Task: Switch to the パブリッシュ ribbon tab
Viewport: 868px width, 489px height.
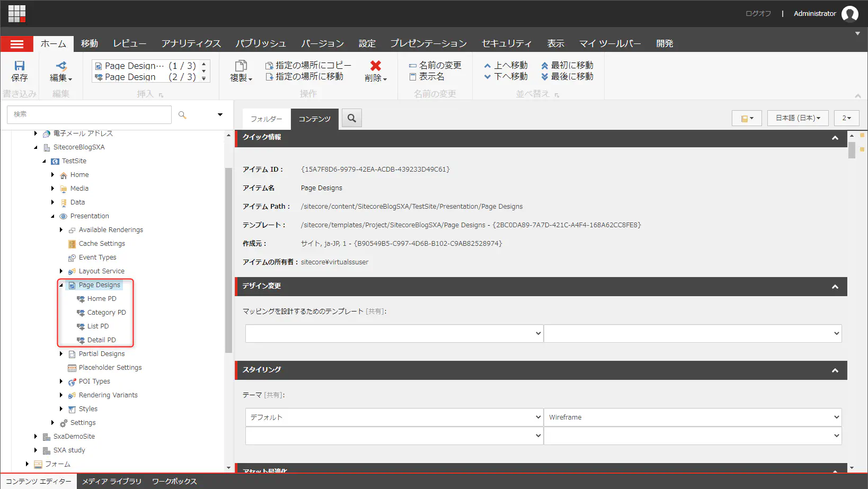Action: point(261,43)
